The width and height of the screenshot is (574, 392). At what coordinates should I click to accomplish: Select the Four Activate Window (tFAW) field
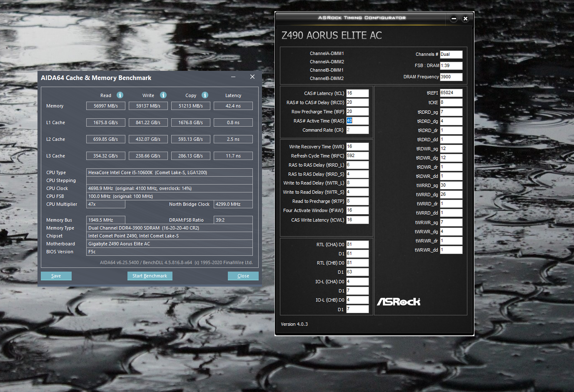357,210
